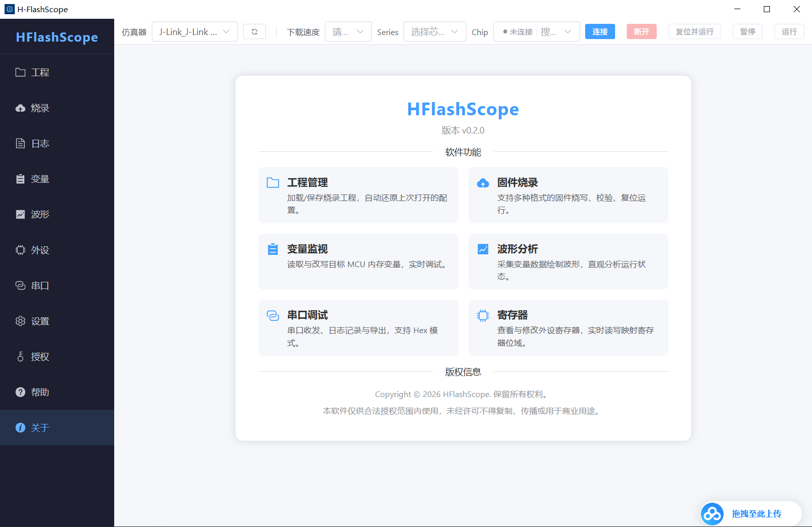Click the 复位并运行 button
812x527 pixels.
tap(695, 31)
